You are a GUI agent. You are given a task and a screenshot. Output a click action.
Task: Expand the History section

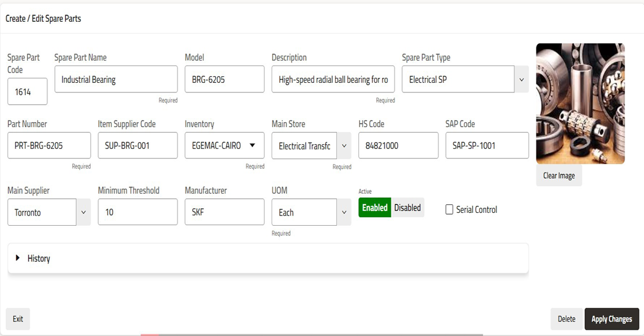pyautogui.click(x=34, y=258)
